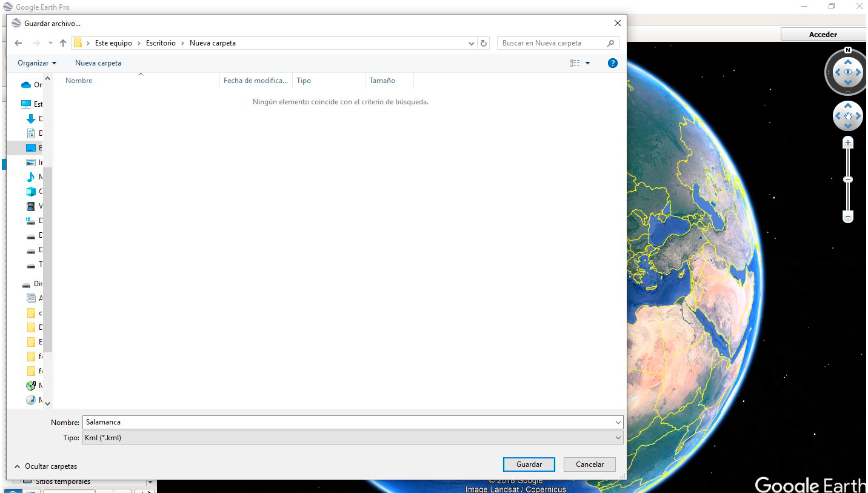The image size is (868, 493).
Task: Open the Tipo Kml (*.kml) combo box
Action: tap(353, 438)
